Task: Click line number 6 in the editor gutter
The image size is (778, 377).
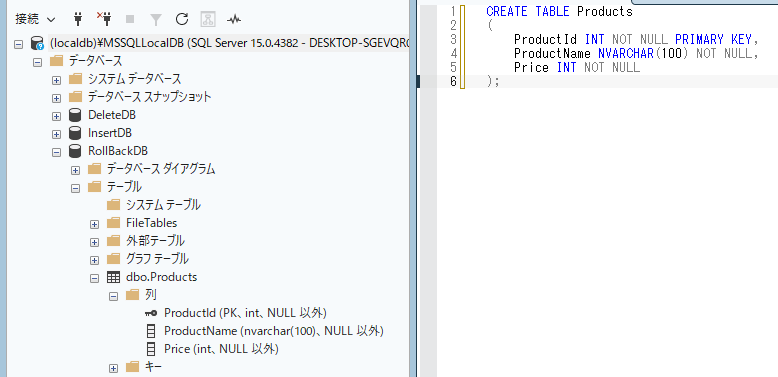Action: click(x=453, y=81)
